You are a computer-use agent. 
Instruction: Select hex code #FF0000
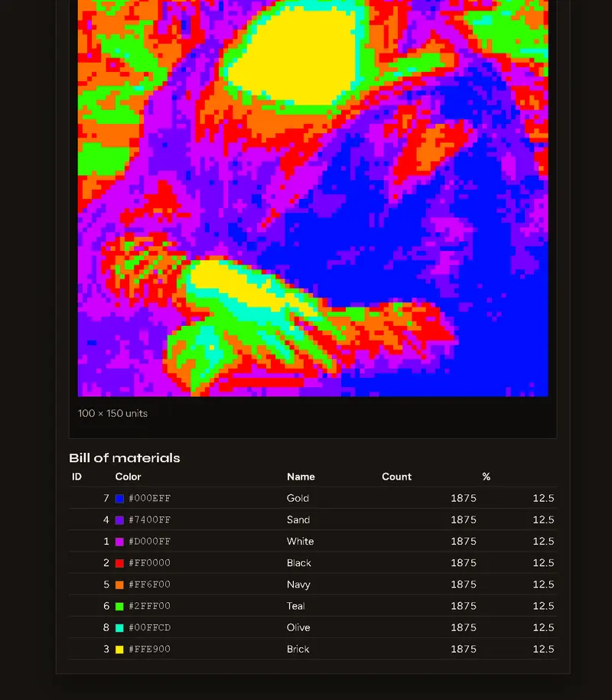click(149, 562)
